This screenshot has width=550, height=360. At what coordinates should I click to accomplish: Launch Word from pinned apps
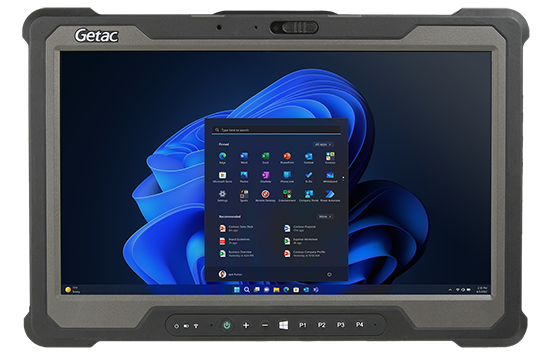click(x=244, y=158)
